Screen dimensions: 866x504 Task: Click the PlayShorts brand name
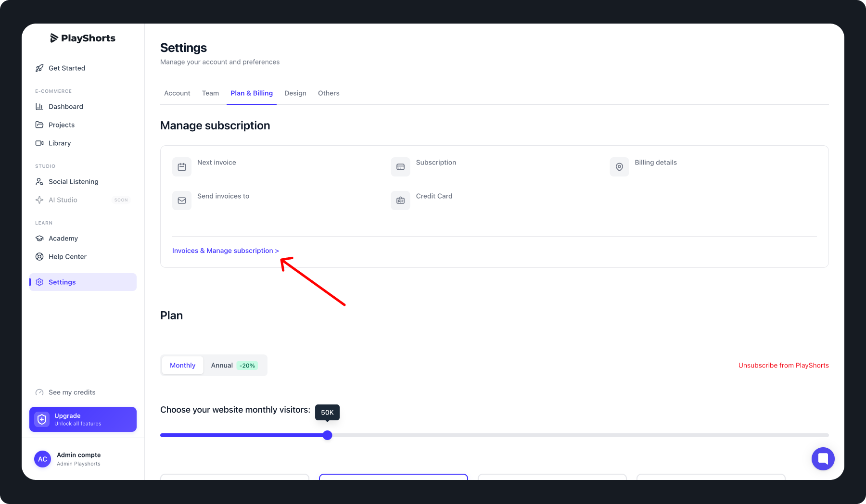89,38
